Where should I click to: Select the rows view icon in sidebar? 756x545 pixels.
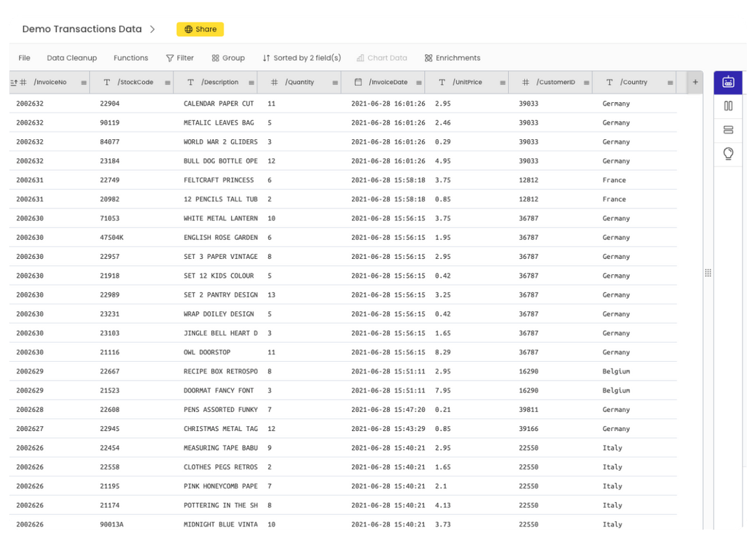tap(727, 129)
